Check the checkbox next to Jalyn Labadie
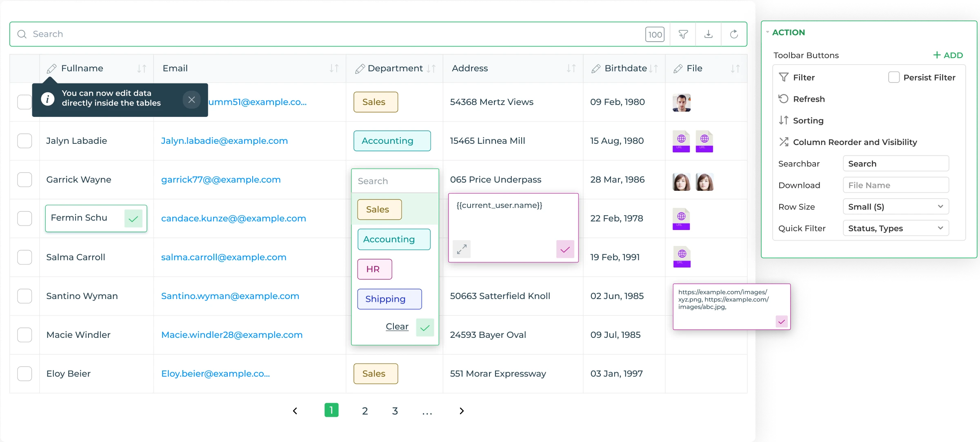980x442 pixels. [x=25, y=141]
